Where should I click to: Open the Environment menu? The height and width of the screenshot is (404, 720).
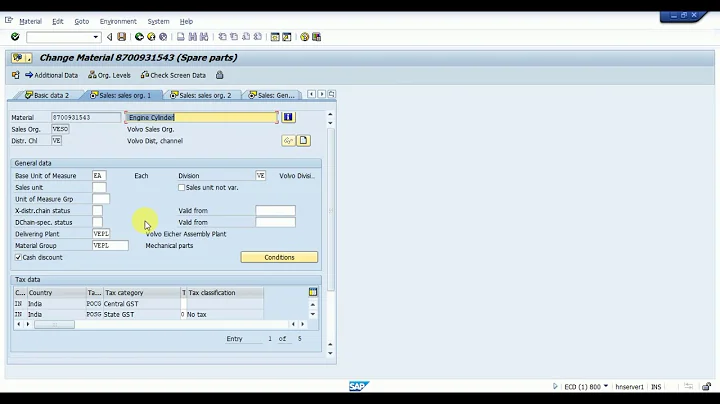tap(118, 21)
